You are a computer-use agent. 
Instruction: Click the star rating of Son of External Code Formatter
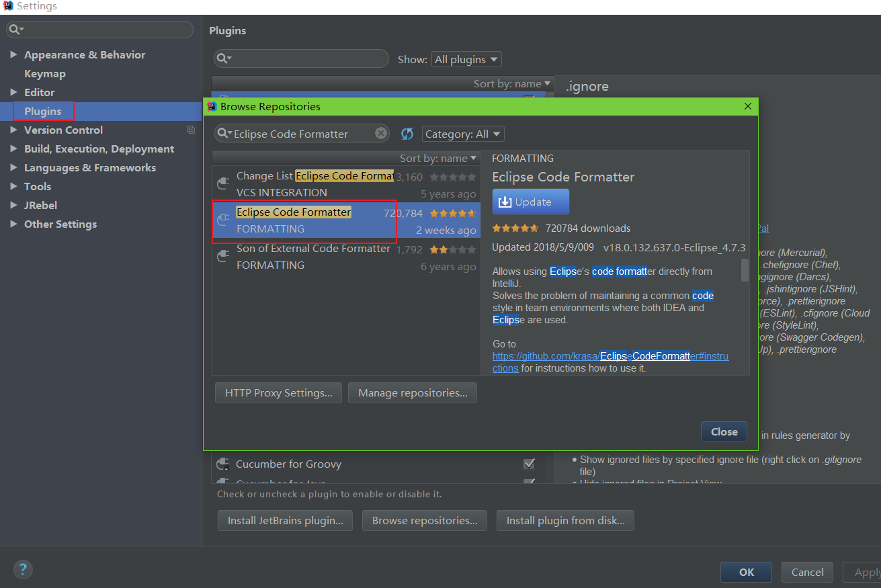(x=453, y=249)
